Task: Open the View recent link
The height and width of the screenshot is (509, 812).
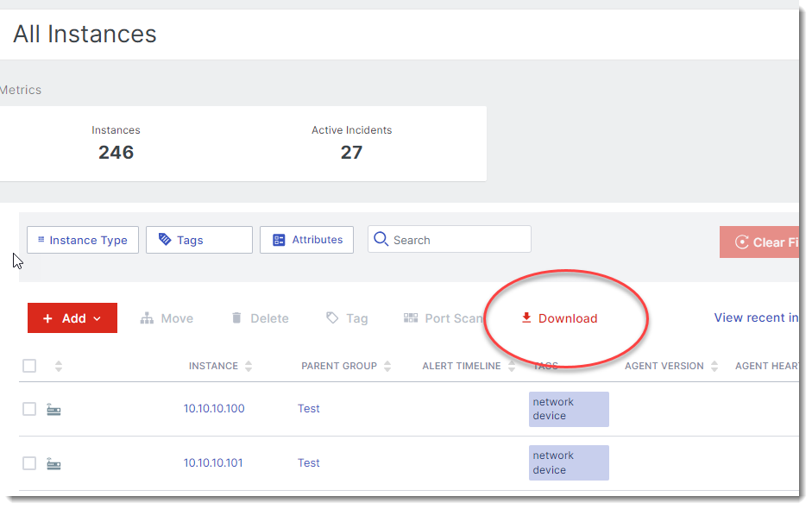Action: [x=756, y=318]
